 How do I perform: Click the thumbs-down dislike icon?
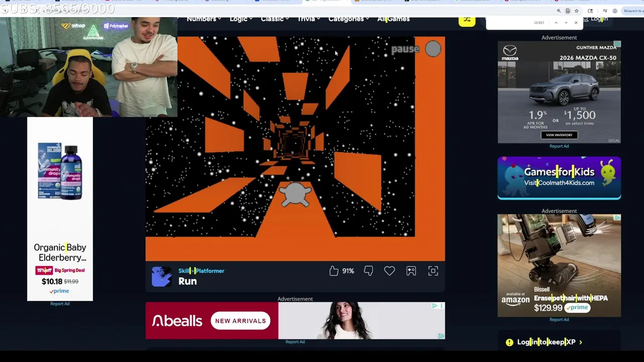(x=368, y=271)
